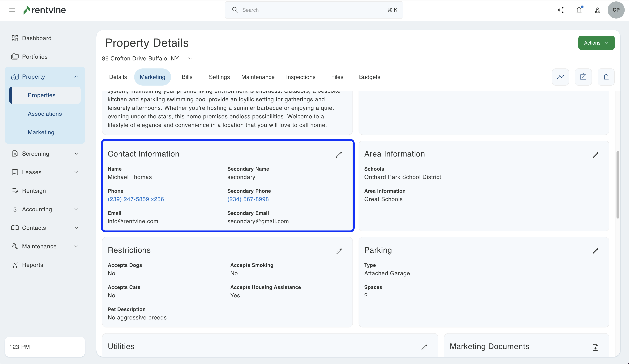Click the primary phone number link

point(136,199)
